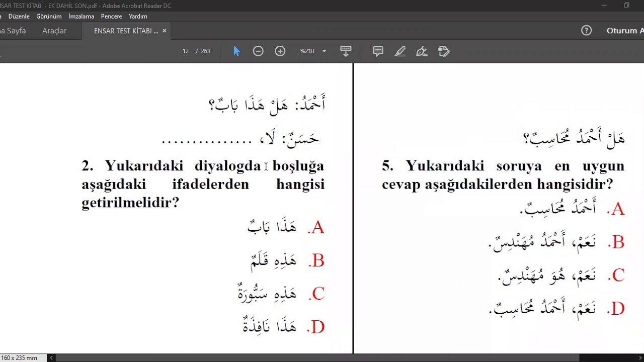Screen dimensions: 644x362
Task: Open the stamp share tool icon
Action: 444,51
